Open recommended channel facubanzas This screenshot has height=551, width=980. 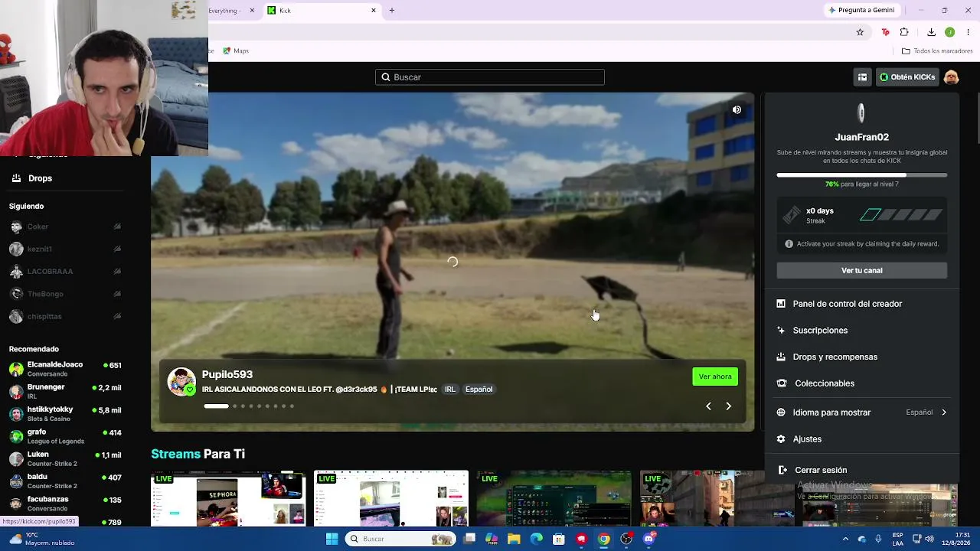(x=65, y=503)
